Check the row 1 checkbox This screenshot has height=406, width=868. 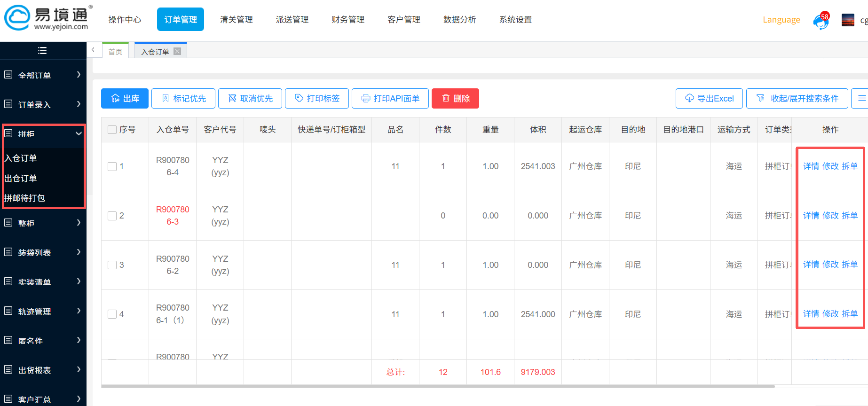click(x=112, y=166)
